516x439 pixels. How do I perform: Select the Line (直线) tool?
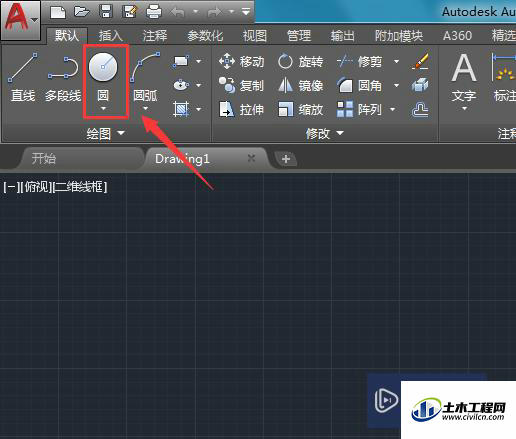pos(23,77)
